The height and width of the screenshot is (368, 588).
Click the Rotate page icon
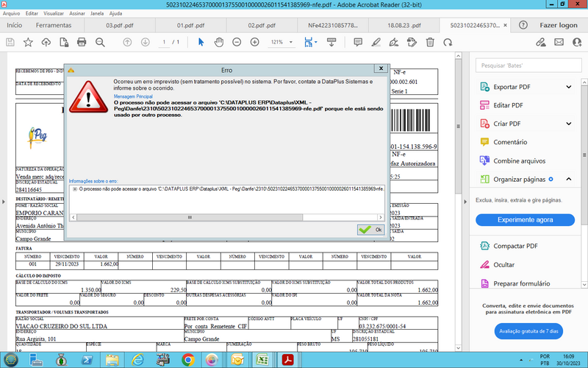point(448,42)
